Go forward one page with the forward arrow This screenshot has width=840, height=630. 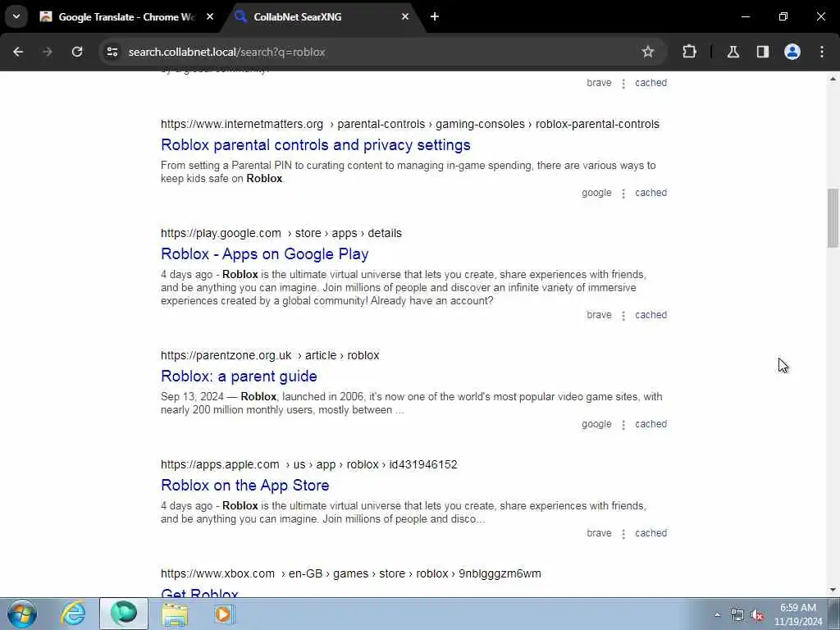coord(48,52)
